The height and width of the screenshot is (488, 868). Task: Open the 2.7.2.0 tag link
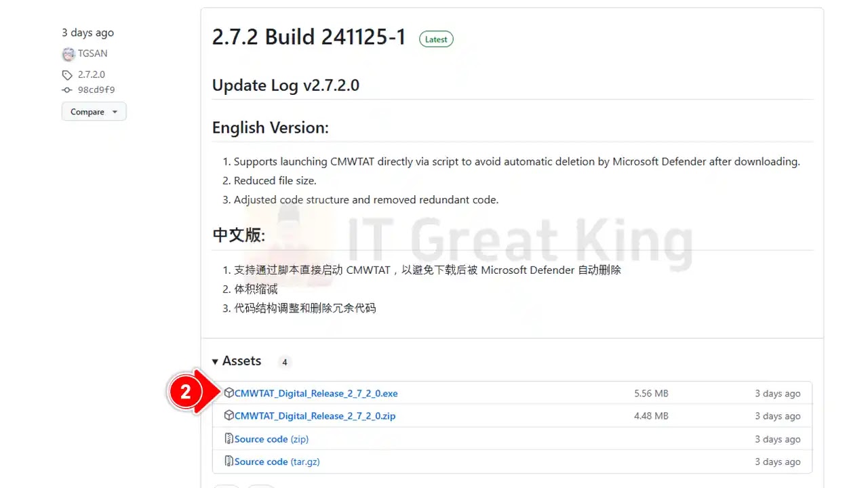92,75
